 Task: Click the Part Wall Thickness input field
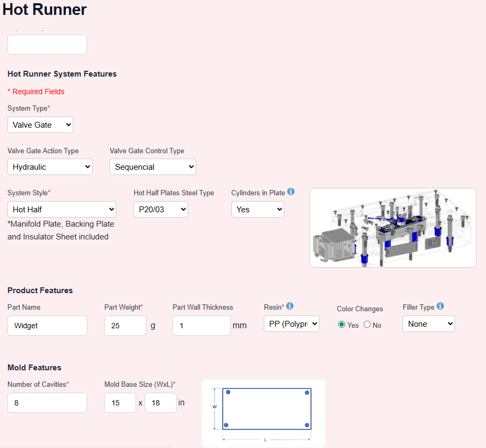pyautogui.click(x=202, y=326)
